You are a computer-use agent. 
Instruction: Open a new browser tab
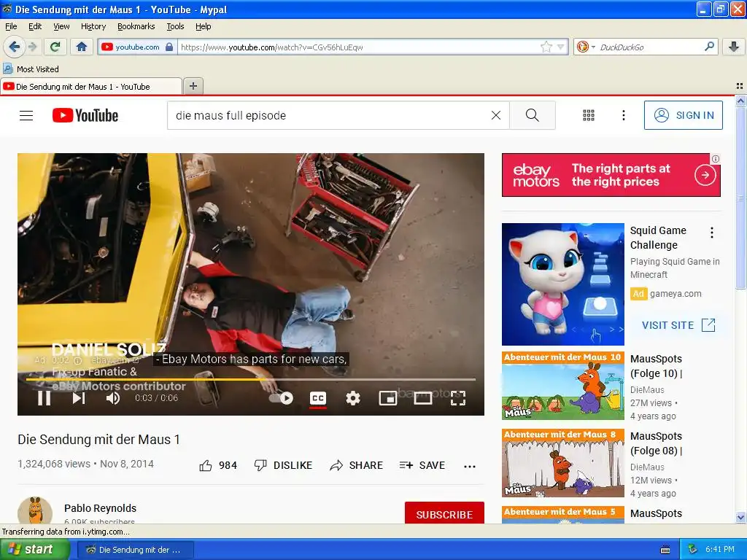click(x=193, y=86)
